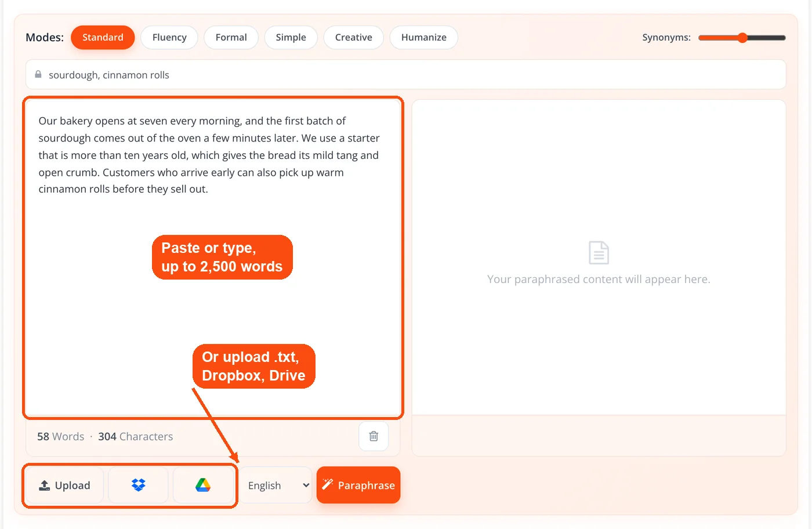Adjust the Synonyms slider handle
Screen dimensions: 812x529
(742, 38)
